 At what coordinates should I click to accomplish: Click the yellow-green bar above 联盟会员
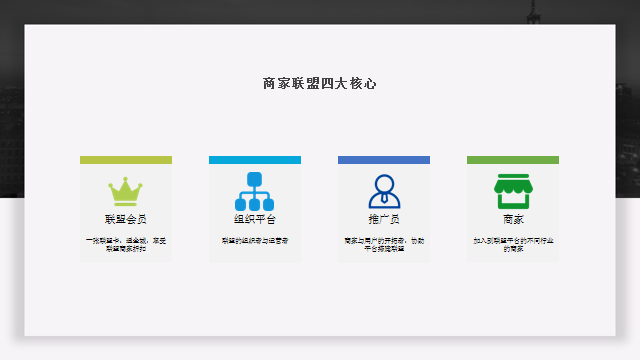(126, 160)
